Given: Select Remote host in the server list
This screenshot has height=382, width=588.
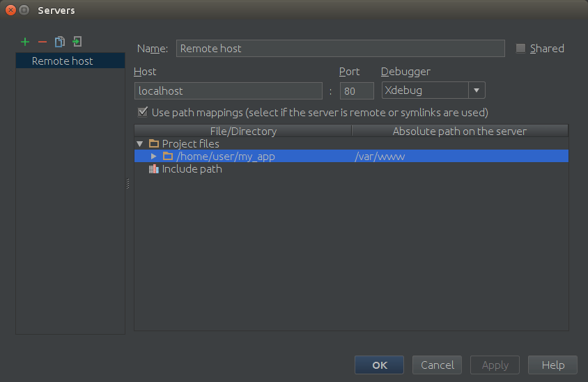Looking at the screenshot, I should 63,61.
